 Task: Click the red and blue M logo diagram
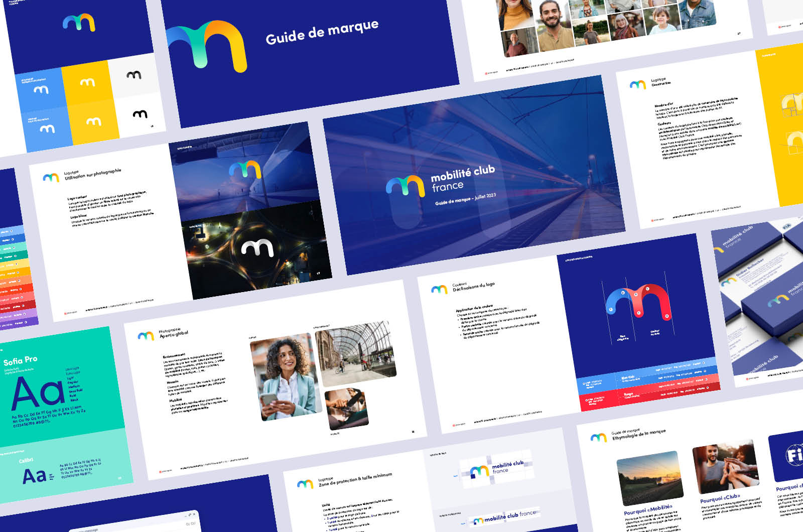tap(638, 301)
